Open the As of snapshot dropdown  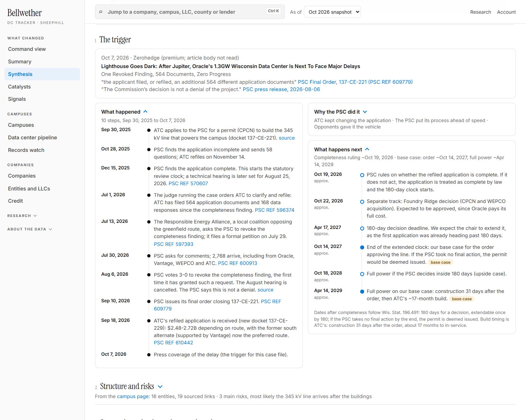(x=332, y=12)
